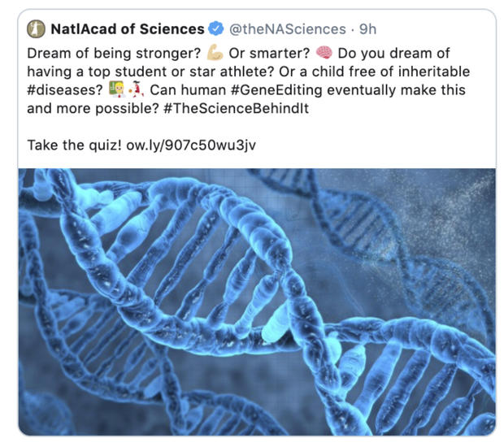Click the student emoji after #diseases
The image size is (504, 447).
tap(107, 89)
